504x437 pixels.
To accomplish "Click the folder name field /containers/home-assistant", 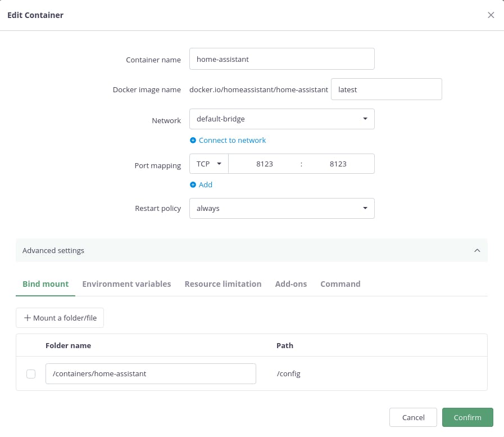I will pos(151,374).
